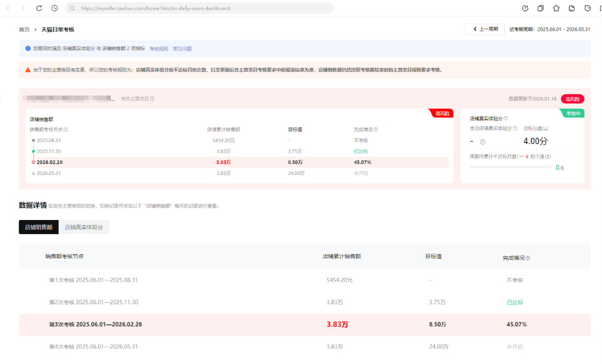Screen dimensions: 602x364
Task: Go to 上一周期 previous period
Action: [x=485, y=29]
